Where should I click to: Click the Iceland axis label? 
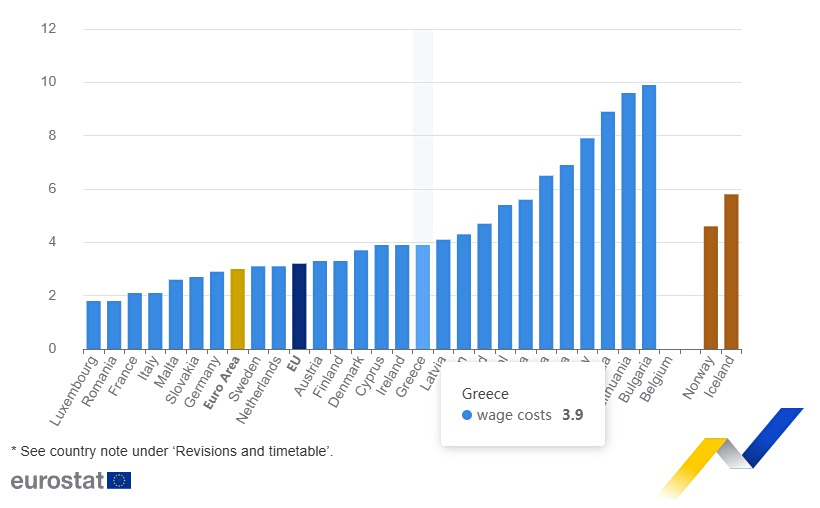(720, 376)
